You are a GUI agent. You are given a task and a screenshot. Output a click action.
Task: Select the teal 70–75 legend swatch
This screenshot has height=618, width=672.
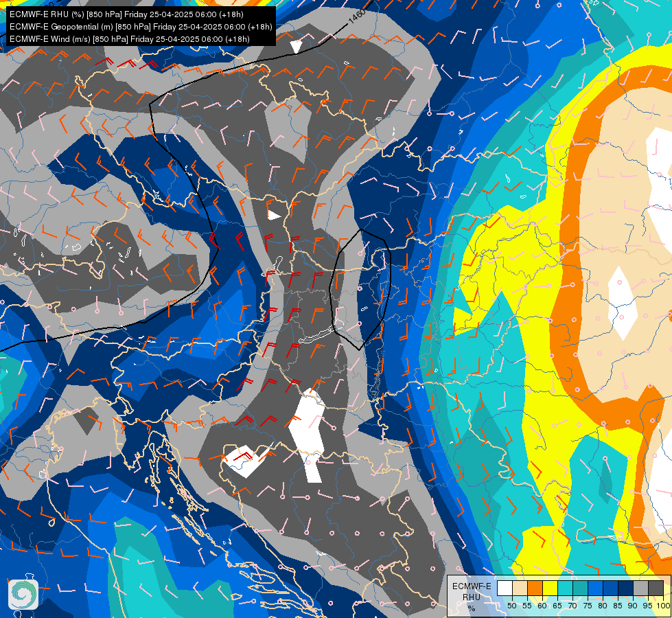pos(580,588)
